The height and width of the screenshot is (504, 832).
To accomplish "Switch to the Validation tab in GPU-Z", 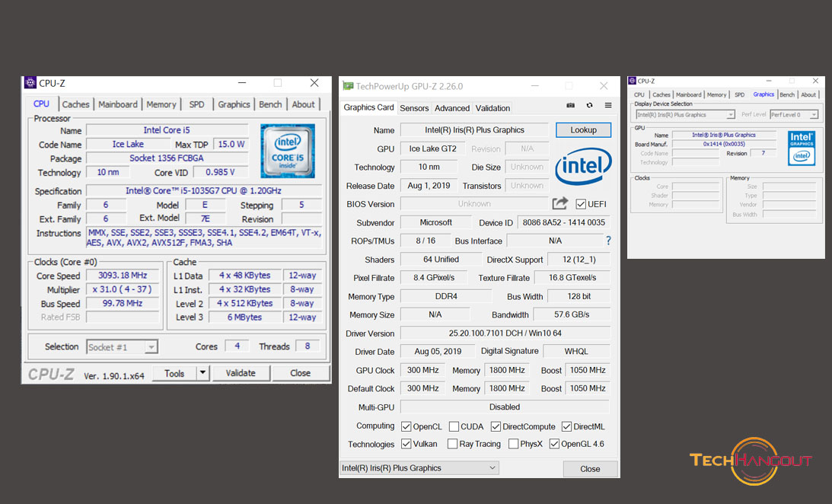I will 493,108.
